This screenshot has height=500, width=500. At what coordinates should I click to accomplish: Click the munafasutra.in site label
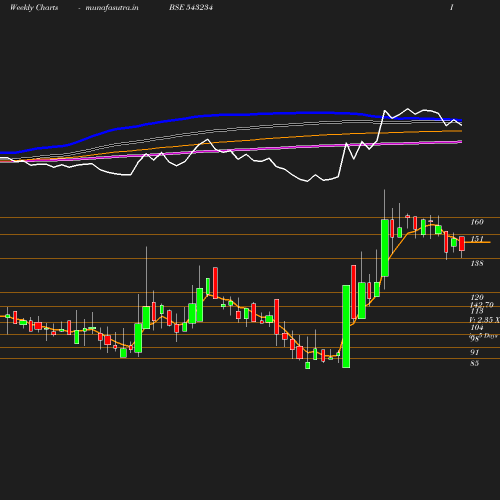coord(112,7)
